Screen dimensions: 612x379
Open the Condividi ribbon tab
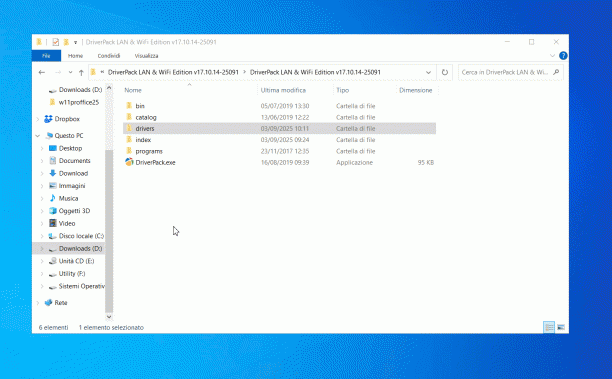(109, 56)
